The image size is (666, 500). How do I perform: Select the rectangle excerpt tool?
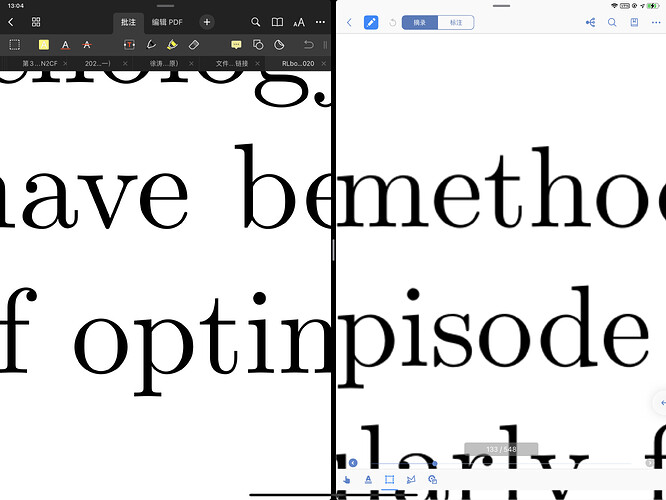click(389, 480)
